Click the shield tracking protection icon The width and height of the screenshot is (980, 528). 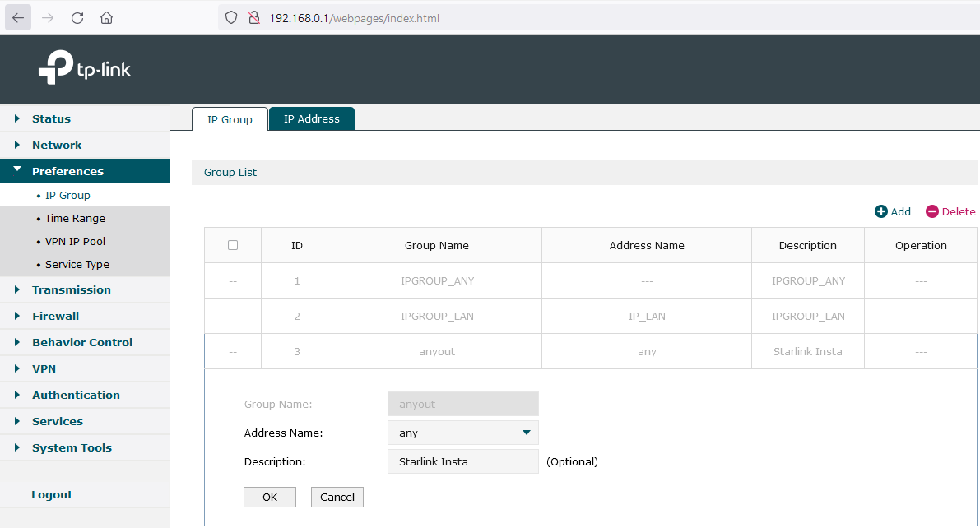point(231,18)
